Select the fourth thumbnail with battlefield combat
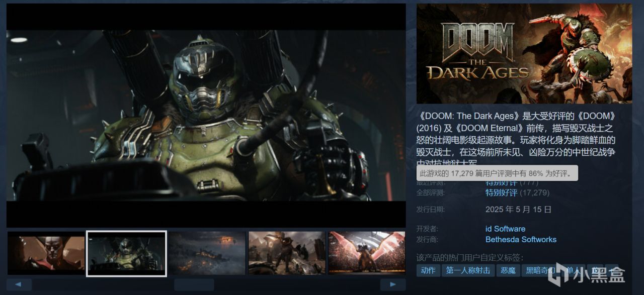644x295 pixels. point(287,253)
